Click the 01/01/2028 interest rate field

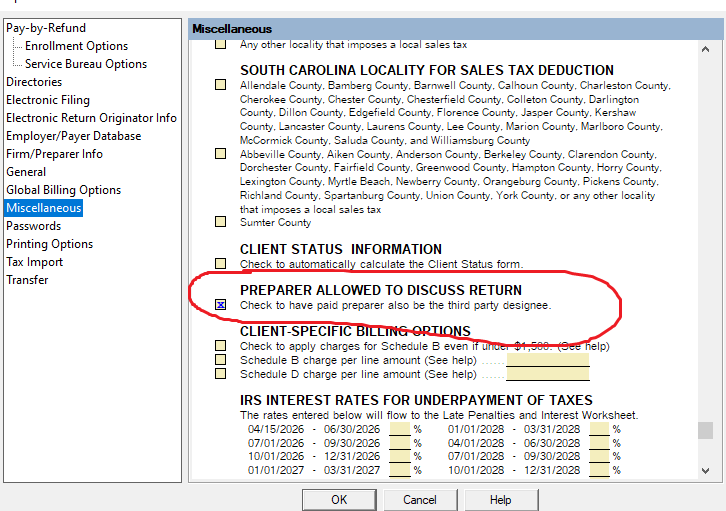599,429
